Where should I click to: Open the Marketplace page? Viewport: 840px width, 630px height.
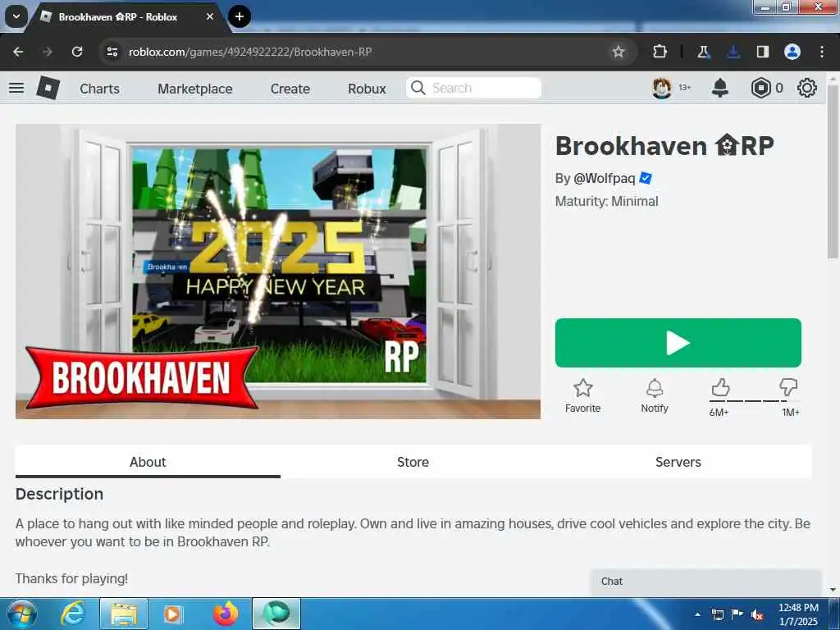(195, 89)
